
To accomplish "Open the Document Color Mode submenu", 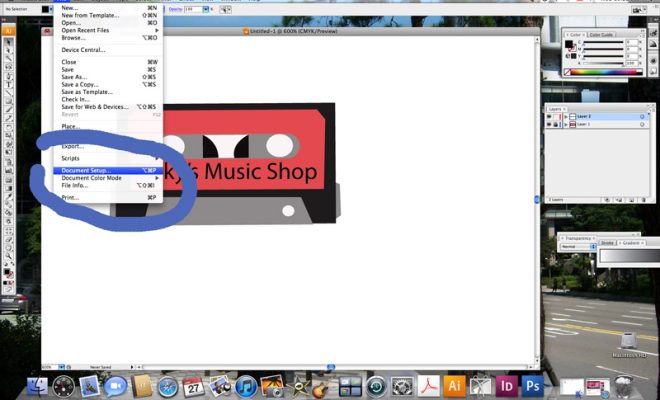I will pos(108,178).
